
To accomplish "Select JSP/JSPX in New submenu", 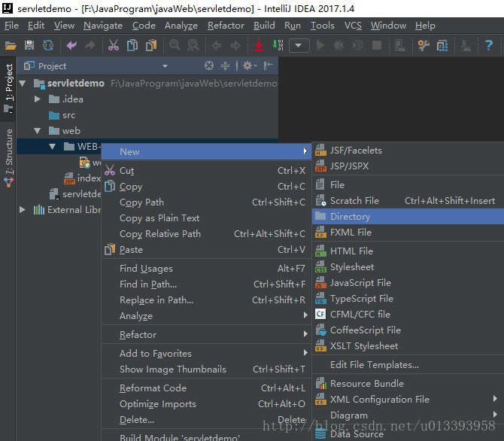I will 408,166.
